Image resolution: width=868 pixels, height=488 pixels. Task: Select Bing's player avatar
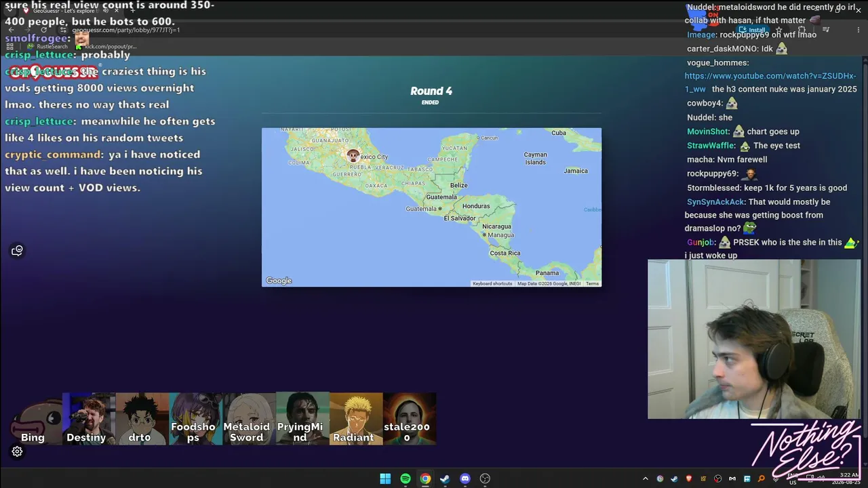pyautogui.click(x=36, y=419)
